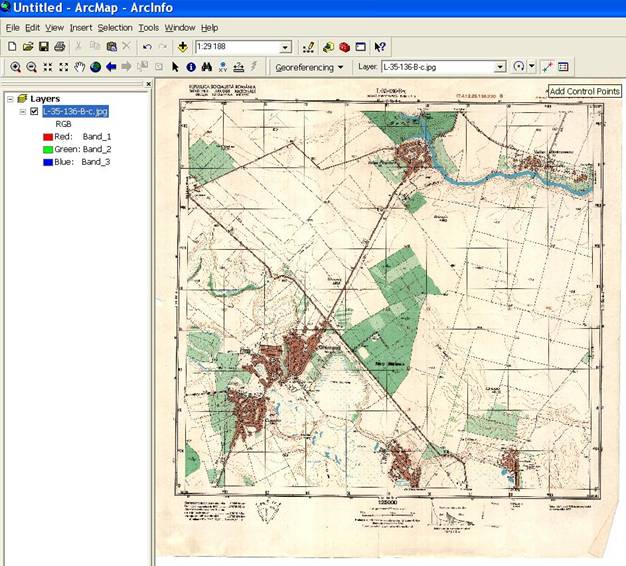Go back to previous extent arrow

(111, 67)
